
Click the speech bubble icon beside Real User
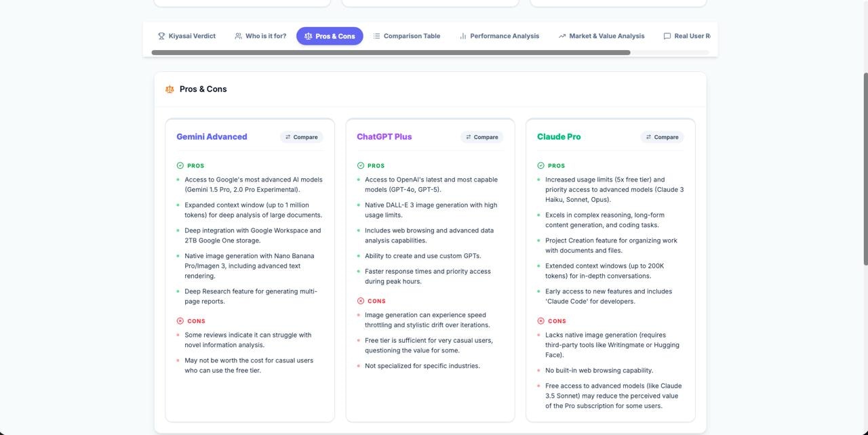[x=667, y=36]
